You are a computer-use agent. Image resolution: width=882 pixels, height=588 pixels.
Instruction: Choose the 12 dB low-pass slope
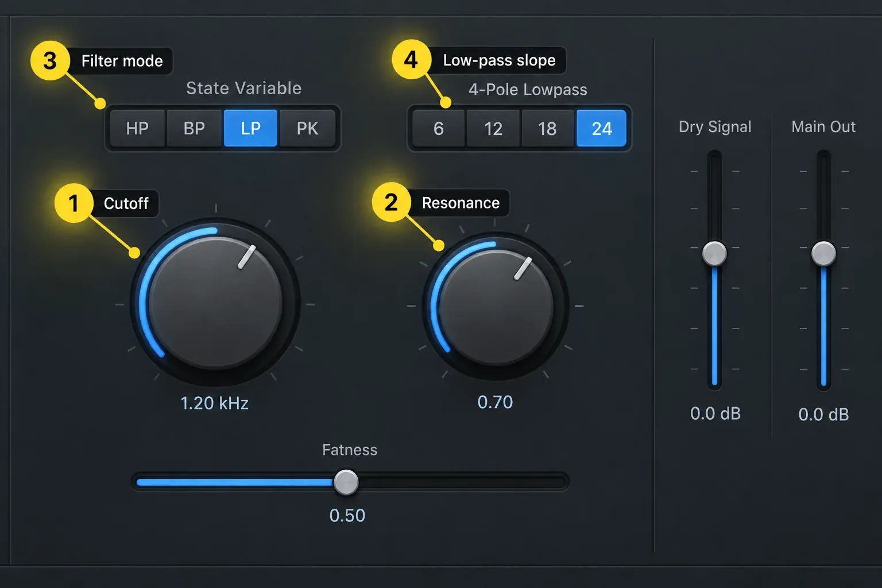point(493,129)
